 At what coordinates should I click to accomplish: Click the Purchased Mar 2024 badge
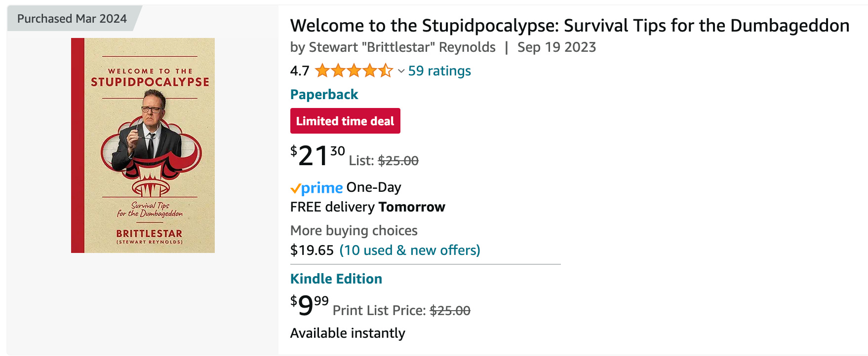(72, 19)
